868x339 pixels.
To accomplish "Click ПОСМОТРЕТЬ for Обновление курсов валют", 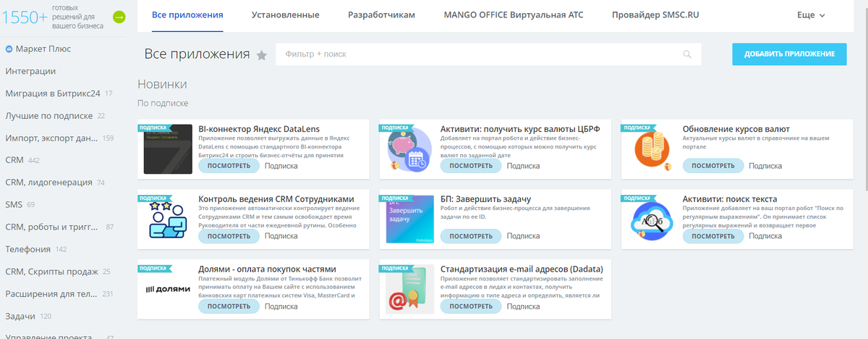I will (x=713, y=166).
